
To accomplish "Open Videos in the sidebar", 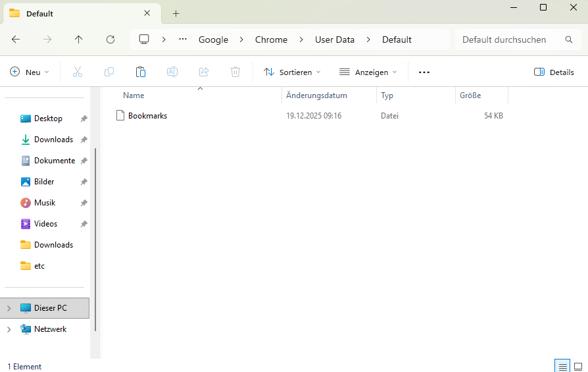I will (x=45, y=224).
